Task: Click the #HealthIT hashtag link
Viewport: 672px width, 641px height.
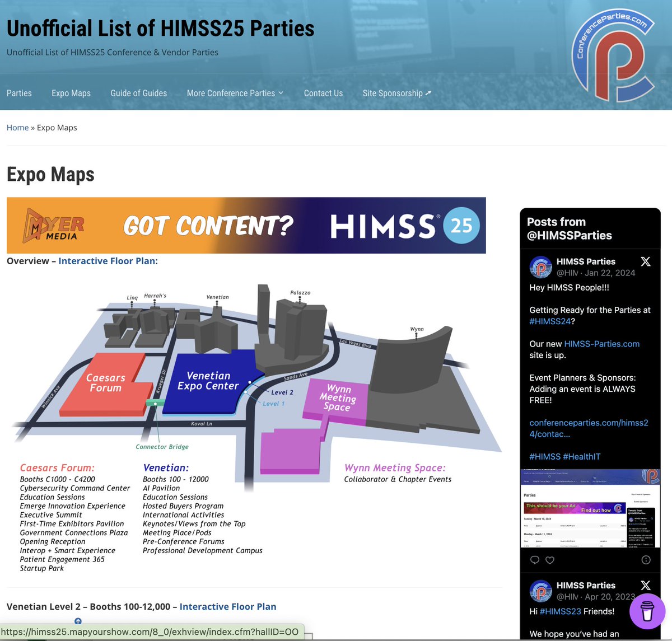Action: (x=582, y=456)
